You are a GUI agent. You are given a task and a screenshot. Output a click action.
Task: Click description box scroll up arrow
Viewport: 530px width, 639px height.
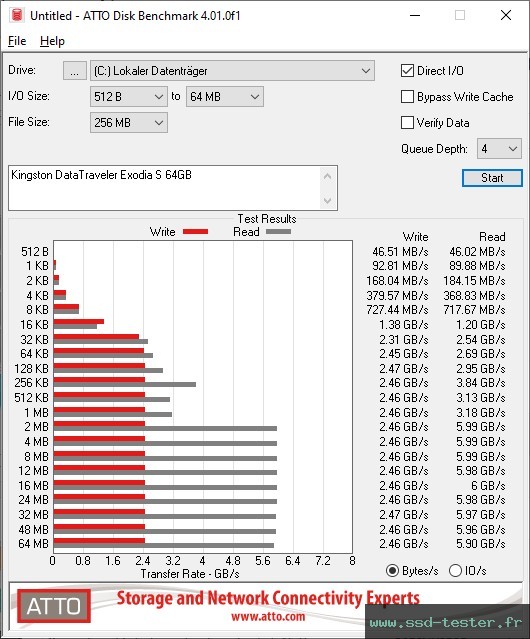[x=328, y=176]
